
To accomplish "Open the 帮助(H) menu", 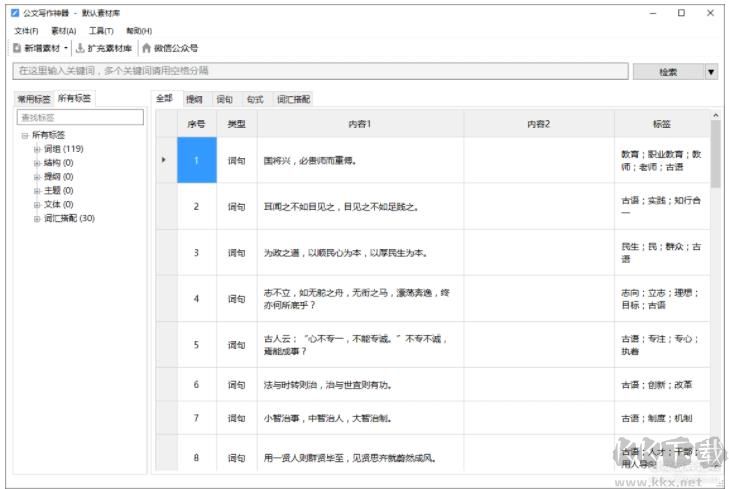I will [139, 31].
